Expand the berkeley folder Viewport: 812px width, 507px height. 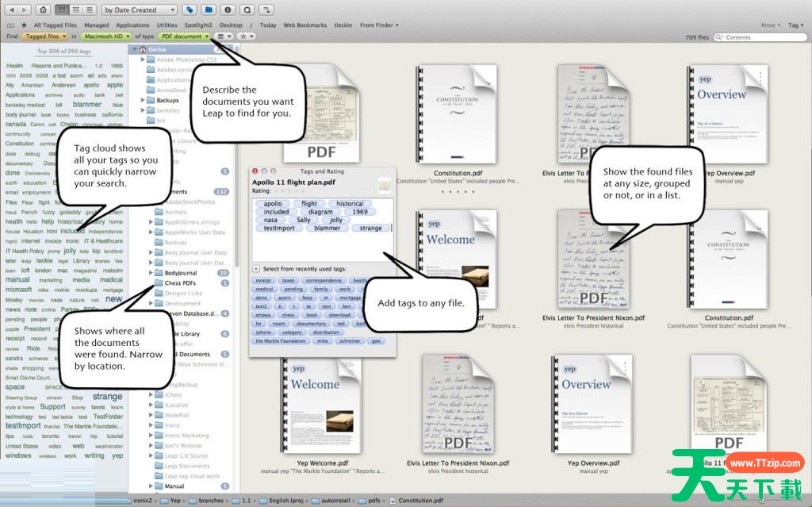(143, 110)
